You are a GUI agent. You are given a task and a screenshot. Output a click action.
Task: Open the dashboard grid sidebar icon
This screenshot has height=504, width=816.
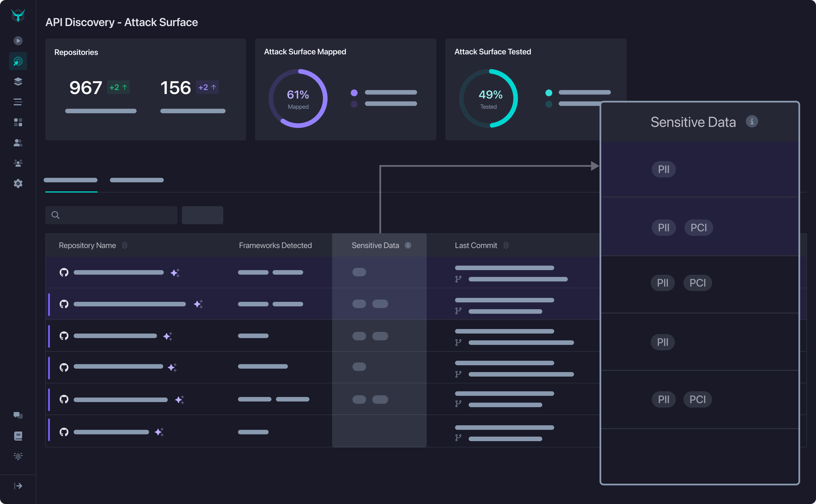click(x=18, y=122)
